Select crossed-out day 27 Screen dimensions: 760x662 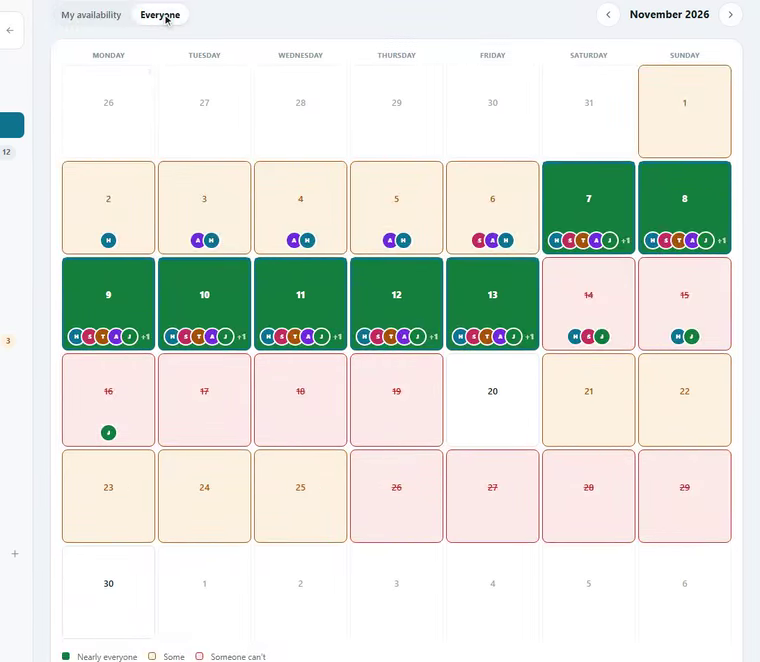(x=492, y=496)
